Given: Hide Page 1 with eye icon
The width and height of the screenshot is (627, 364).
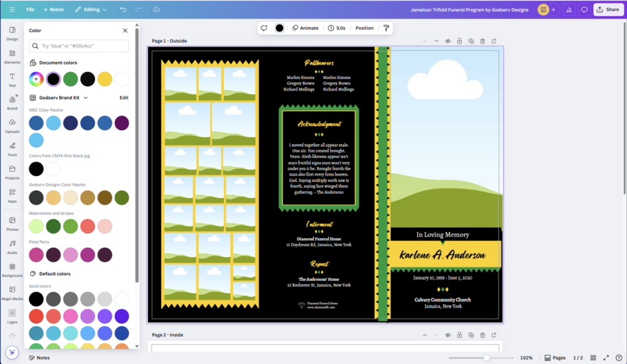Looking at the screenshot, I should pos(448,41).
